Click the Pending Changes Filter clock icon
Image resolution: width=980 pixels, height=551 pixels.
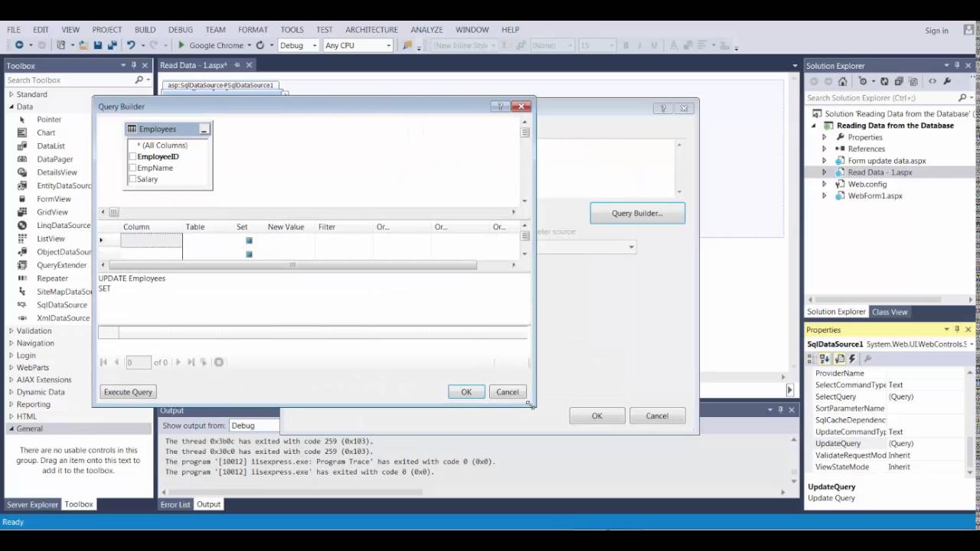coord(863,81)
